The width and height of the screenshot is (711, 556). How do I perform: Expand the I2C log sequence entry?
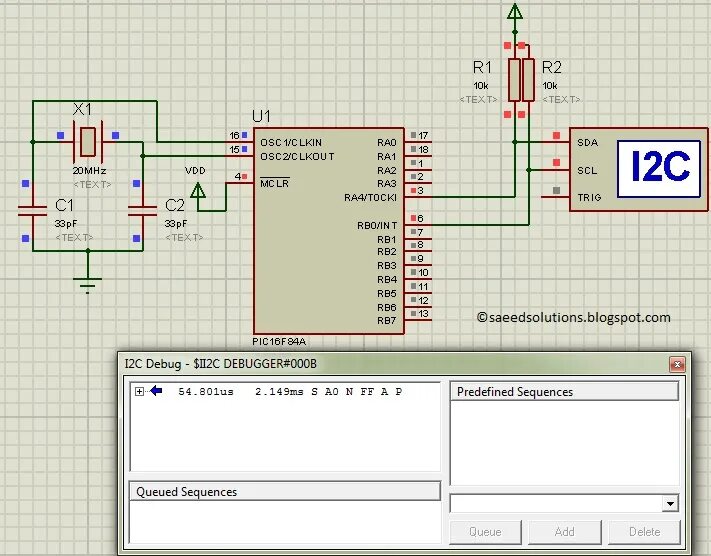(139, 391)
